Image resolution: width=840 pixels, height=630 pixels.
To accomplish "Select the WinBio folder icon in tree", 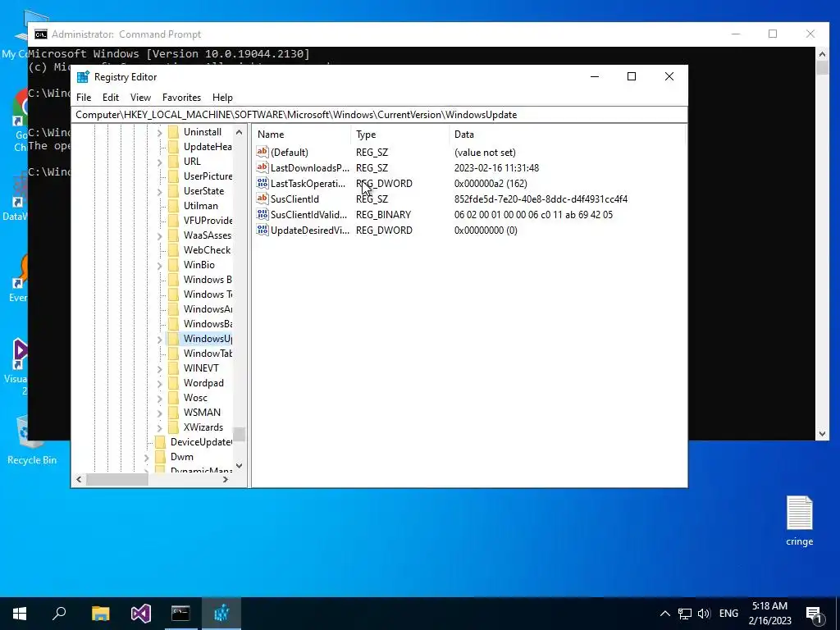I will tap(173, 265).
